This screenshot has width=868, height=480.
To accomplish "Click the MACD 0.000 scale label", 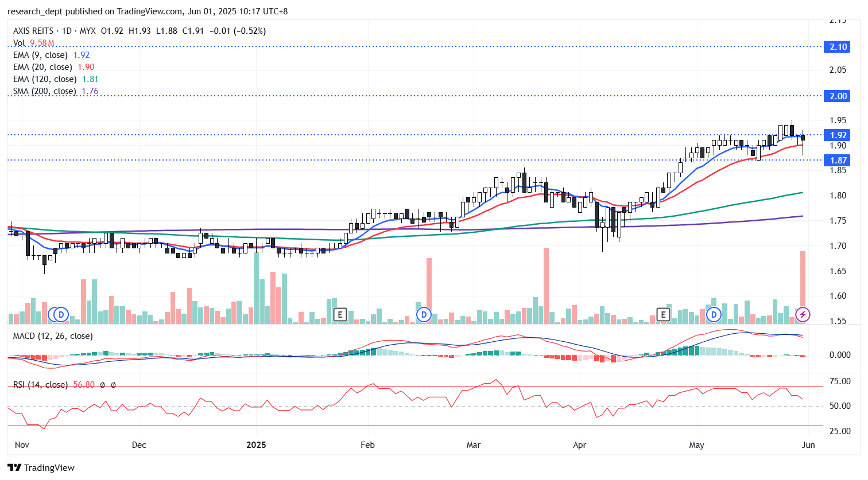I will pos(840,355).
